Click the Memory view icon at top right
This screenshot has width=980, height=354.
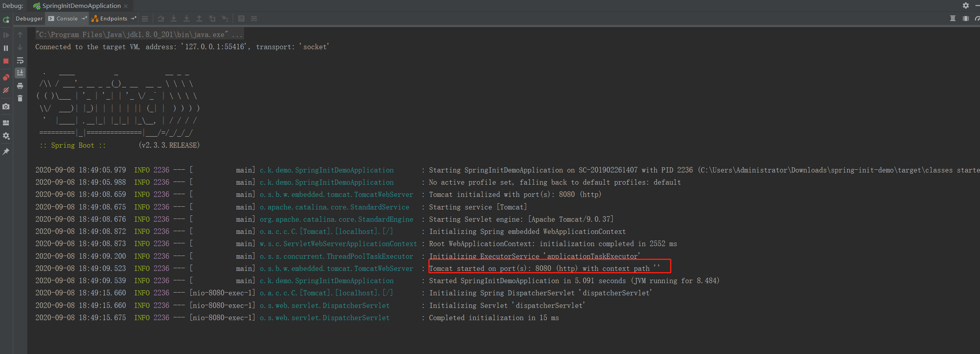click(966, 19)
